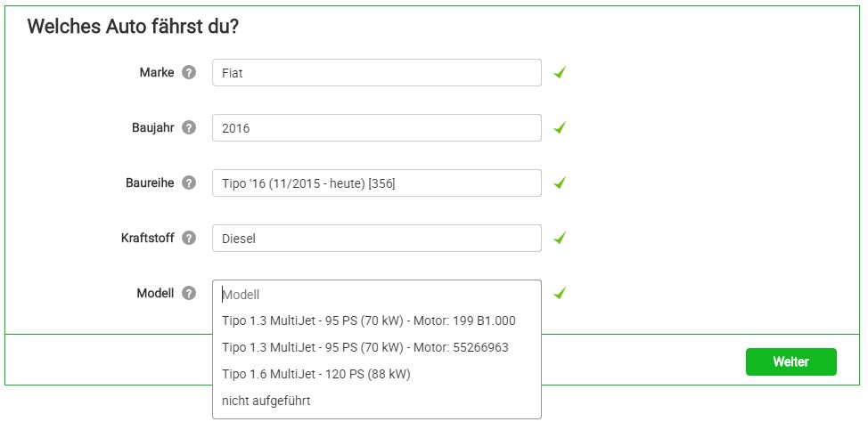Open the Marke dropdown showing Fiat

click(376, 73)
